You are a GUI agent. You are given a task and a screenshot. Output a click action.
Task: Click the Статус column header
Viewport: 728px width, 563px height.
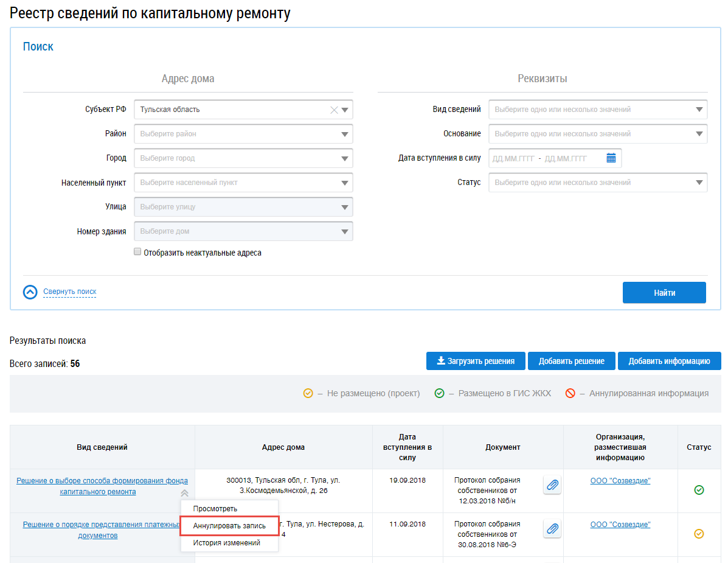[699, 447]
